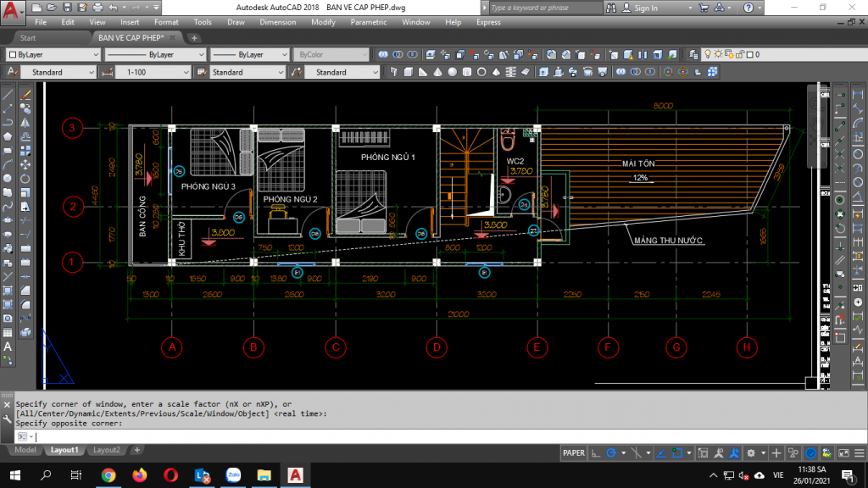Switch to the Model tab
Image resolution: width=868 pixels, height=488 pixels.
[25, 450]
